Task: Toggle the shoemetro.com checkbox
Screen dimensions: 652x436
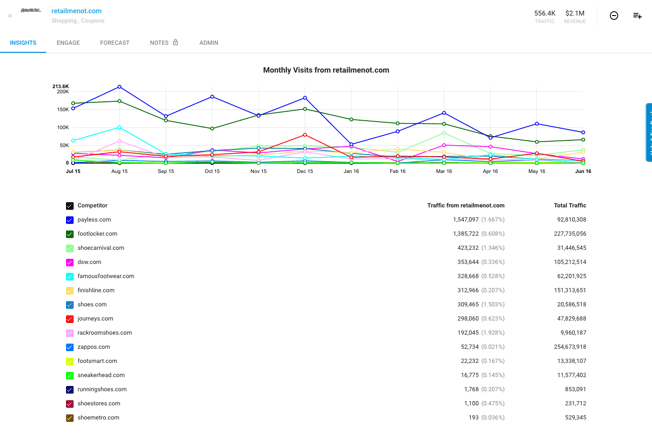Action: click(70, 418)
